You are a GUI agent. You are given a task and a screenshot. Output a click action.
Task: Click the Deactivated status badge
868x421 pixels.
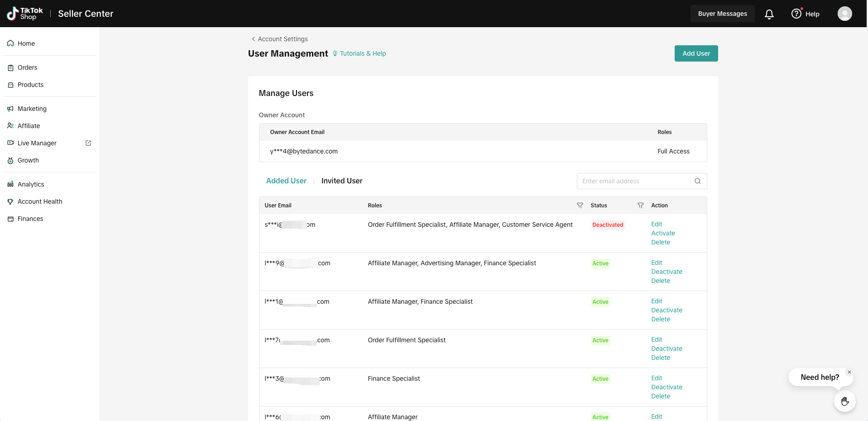(x=608, y=225)
